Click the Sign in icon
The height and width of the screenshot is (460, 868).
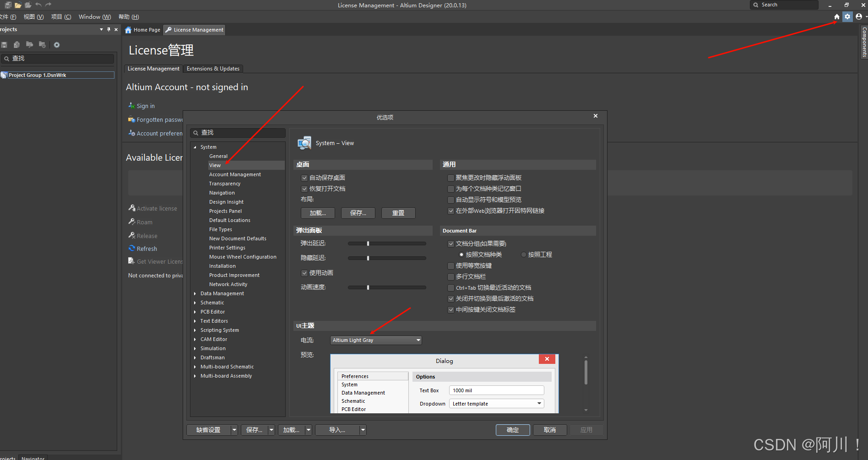pyautogui.click(x=131, y=105)
